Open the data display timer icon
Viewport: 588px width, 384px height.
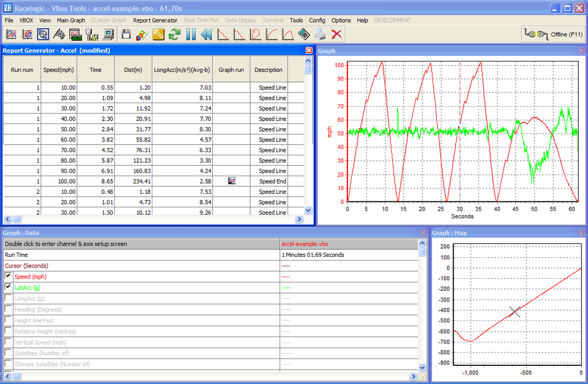point(75,35)
